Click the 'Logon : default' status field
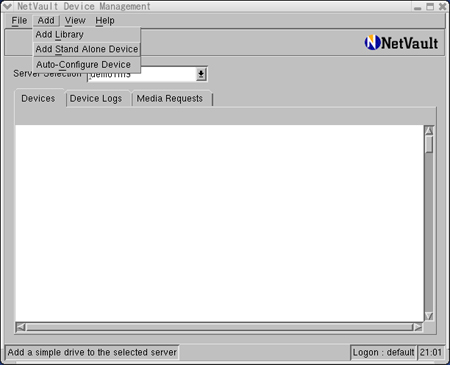The height and width of the screenshot is (365, 450). 383,353
